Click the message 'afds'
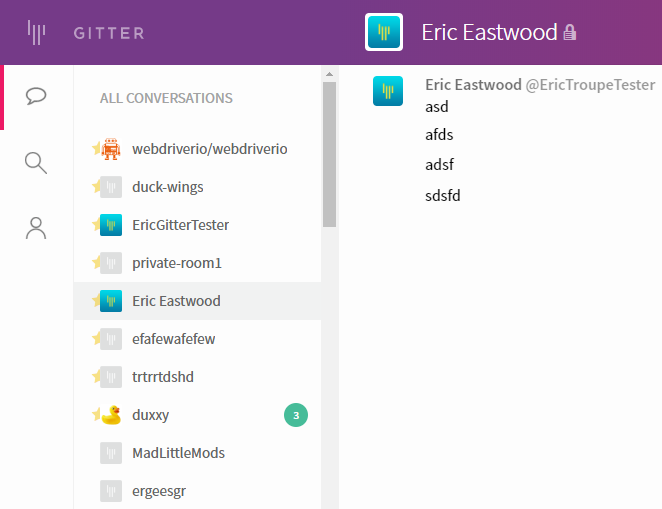Screen dimensions: 662x509 point(439,135)
